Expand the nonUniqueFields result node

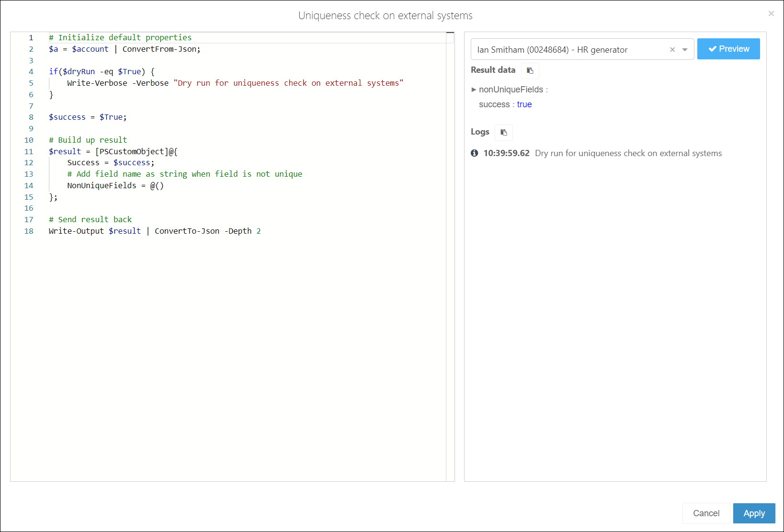474,90
